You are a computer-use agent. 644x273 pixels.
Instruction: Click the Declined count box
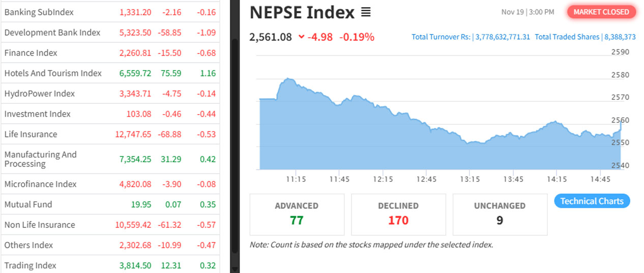pyautogui.click(x=398, y=214)
